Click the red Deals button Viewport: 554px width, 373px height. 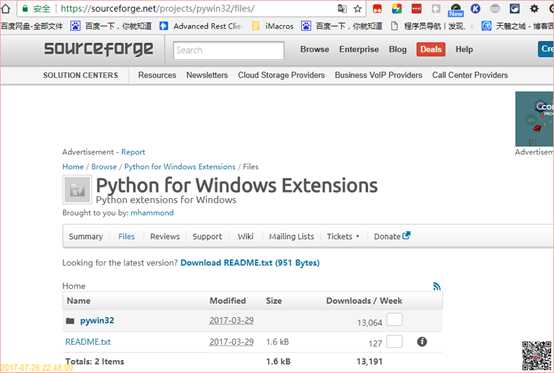pos(431,49)
